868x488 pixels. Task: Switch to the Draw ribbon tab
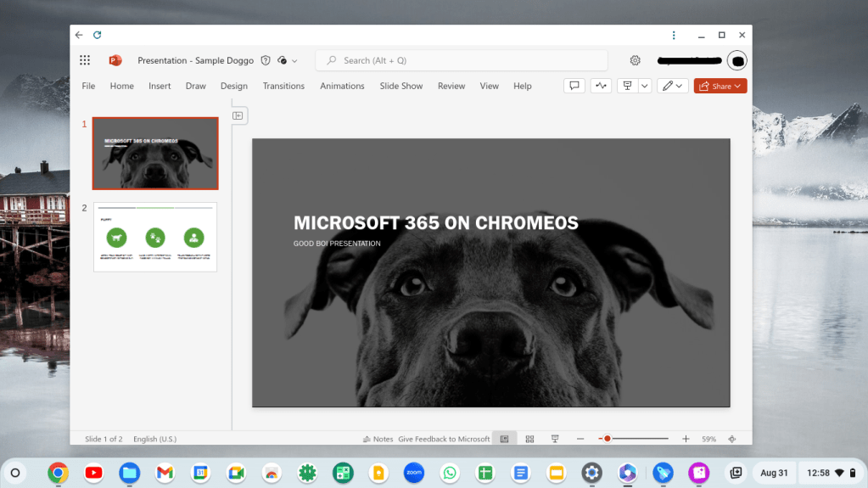[195, 86]
